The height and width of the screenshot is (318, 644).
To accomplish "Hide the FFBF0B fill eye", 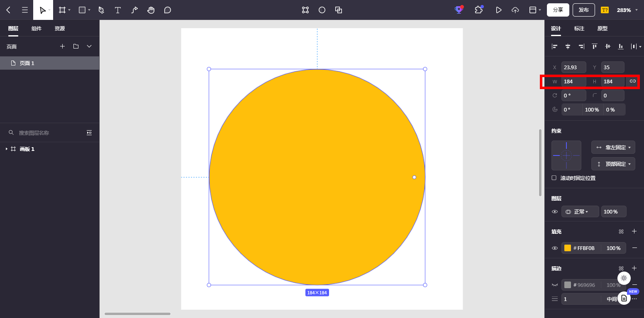I will pyautogui.click(x=555, y=248).
